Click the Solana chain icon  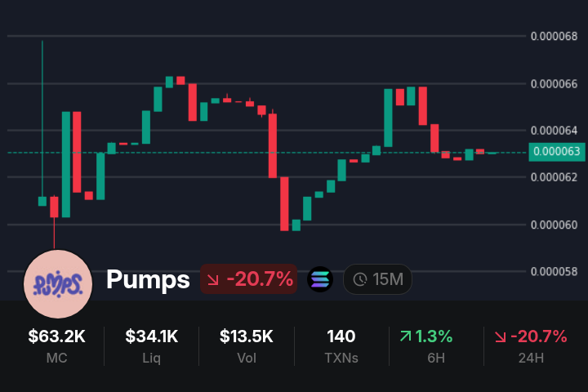[320, 279]
